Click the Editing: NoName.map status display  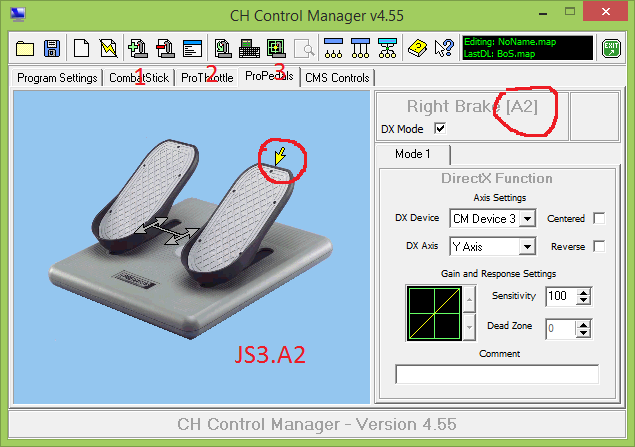(528, 48)
